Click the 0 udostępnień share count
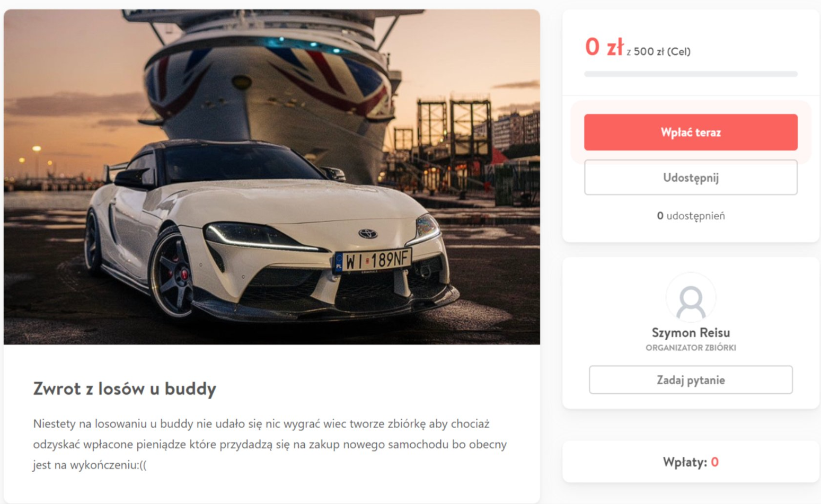Image resolution: width=821 pixels, height=504 pixels. click(690, 216)
